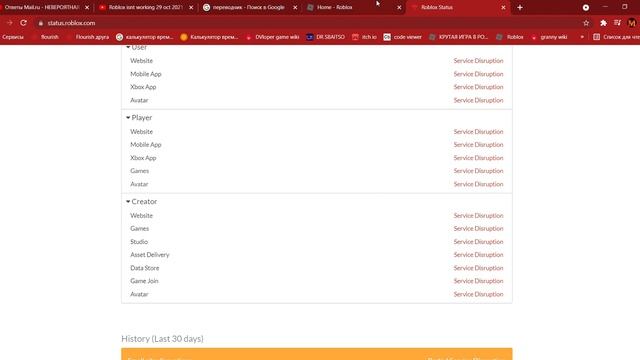Open the code viewer bookmark

402,37
